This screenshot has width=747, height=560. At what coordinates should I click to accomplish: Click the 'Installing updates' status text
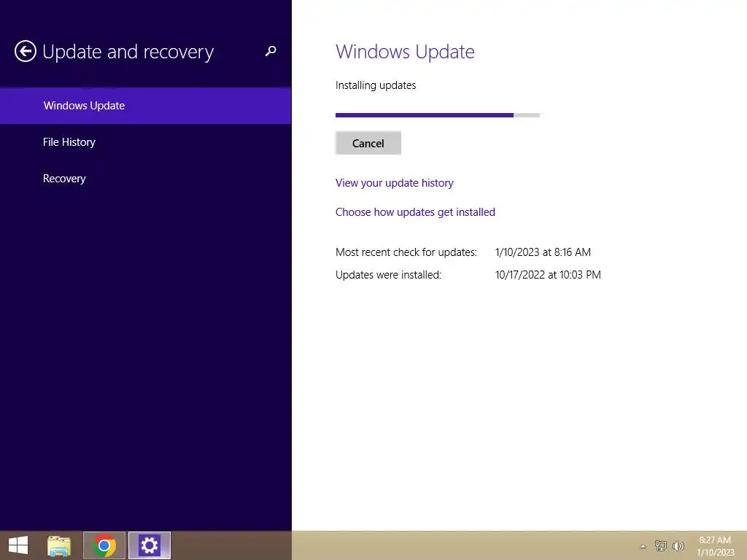click(x=376, y=85)
